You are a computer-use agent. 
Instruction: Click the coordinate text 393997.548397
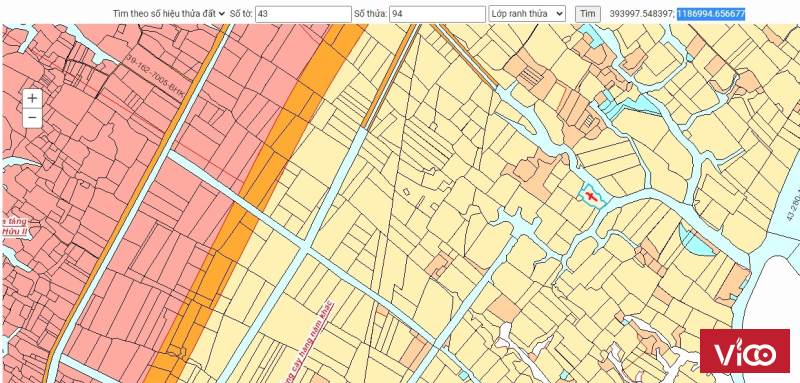tap(641, 14)
